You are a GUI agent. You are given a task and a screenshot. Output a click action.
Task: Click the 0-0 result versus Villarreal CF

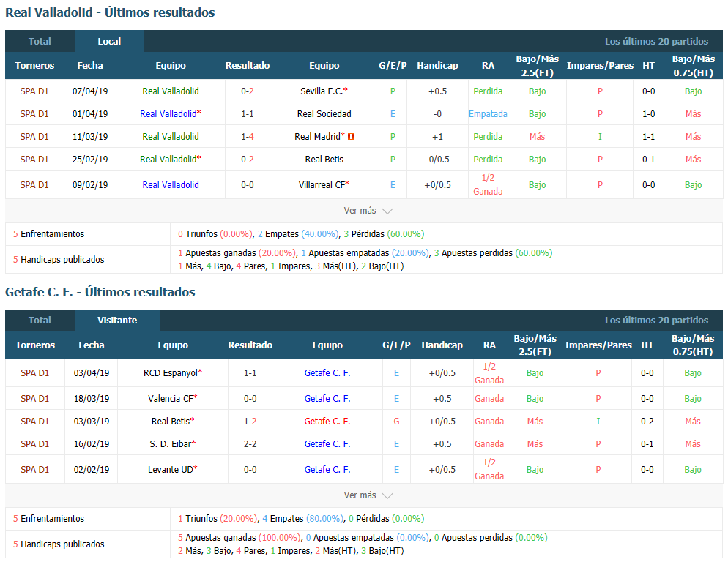(248, 184)
